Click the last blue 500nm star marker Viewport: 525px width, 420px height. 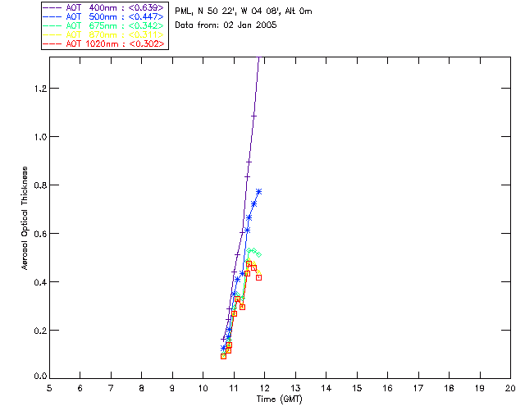tap(258, 192)
